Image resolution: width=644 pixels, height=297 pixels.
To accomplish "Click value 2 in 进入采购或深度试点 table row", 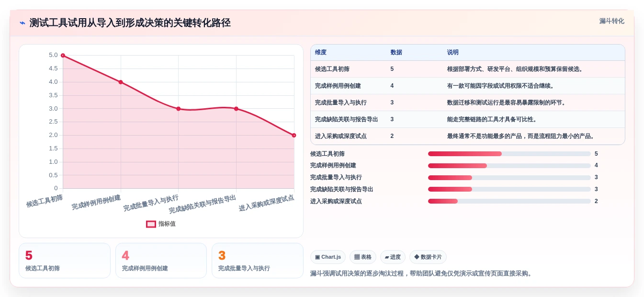I will [x=392, y=136].
